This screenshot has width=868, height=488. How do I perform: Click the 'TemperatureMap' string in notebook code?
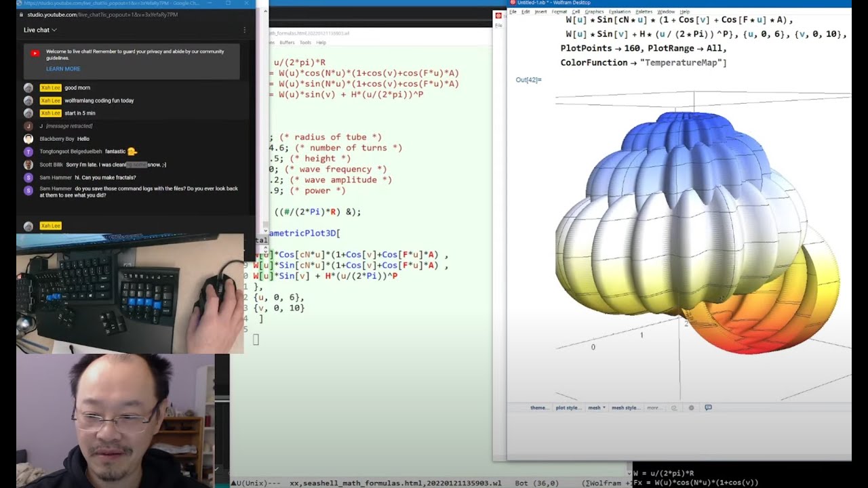tap(680, 62)
